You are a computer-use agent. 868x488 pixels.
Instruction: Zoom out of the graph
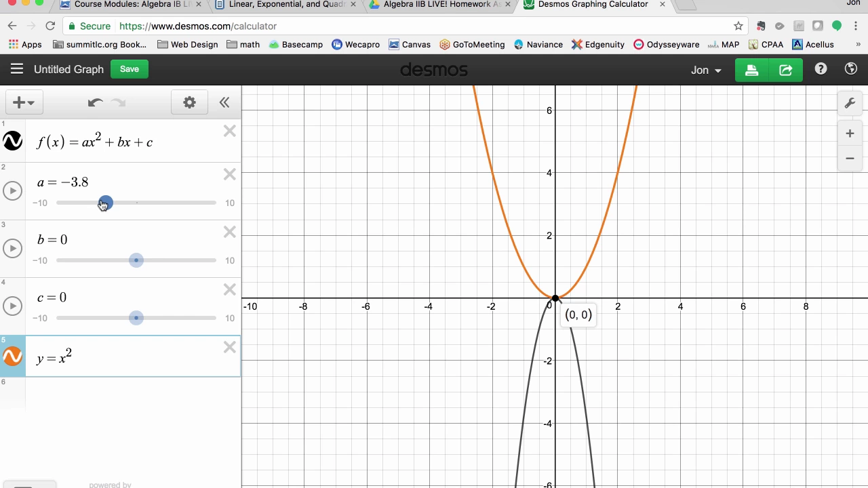tap(850, 159)
